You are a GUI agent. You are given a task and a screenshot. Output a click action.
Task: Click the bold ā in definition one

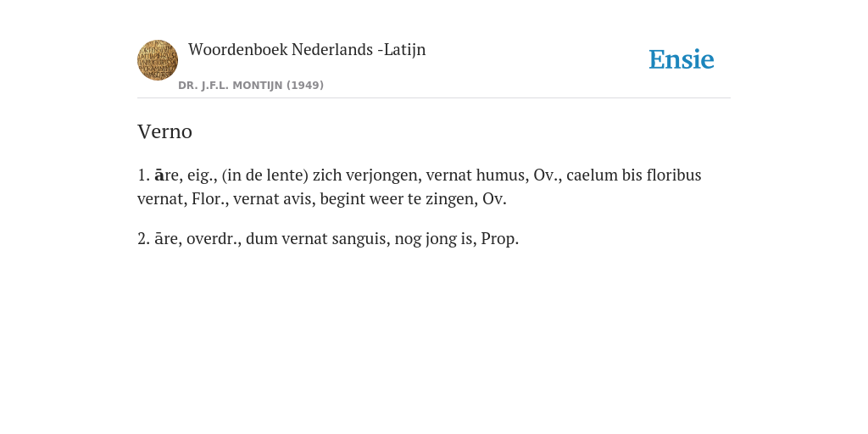click(x=159, y=175)
